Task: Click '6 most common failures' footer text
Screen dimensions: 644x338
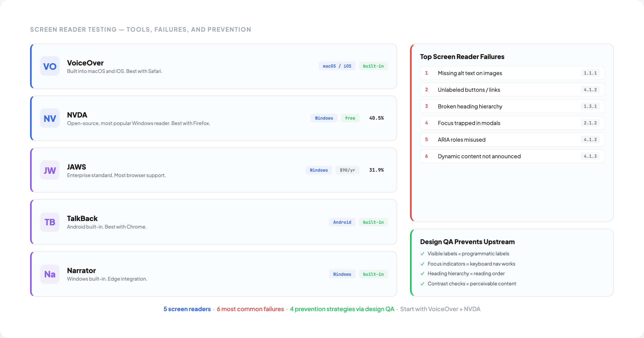Action: (250, 309)
